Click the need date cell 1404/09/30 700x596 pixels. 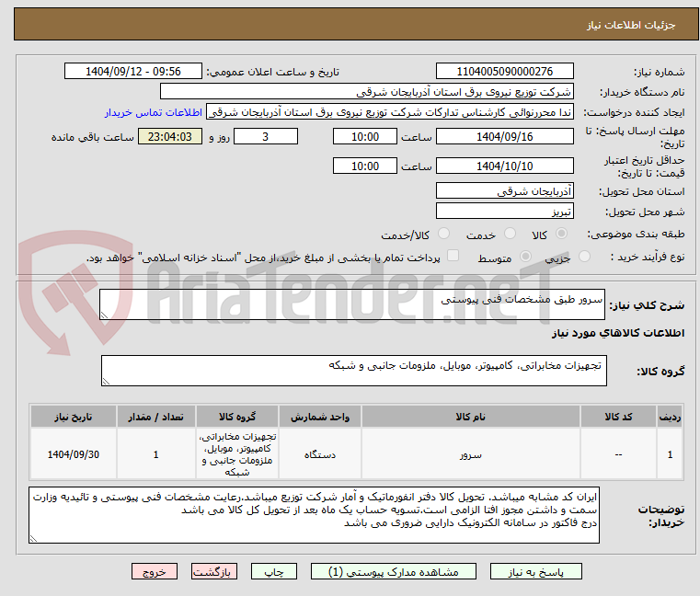click(x=74, y=454)
